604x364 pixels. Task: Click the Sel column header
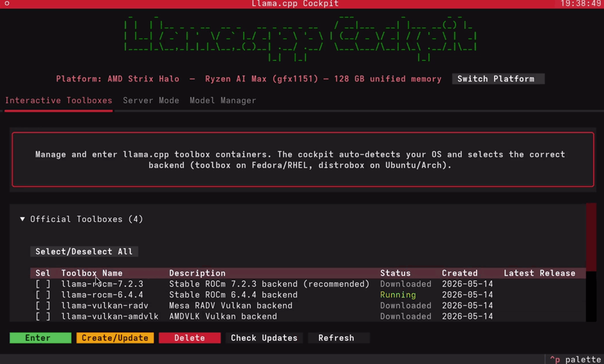pyautogui.click(x=43, y=274)
